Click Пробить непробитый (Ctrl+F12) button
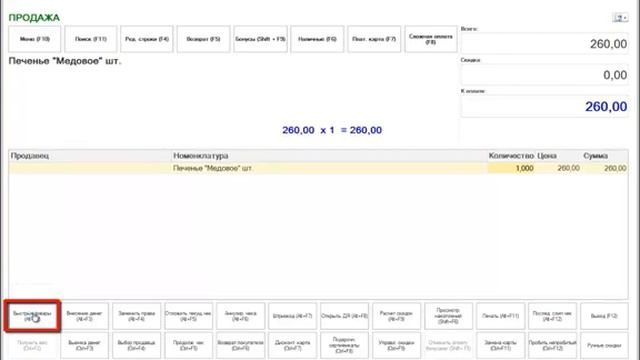Image resolution: width=640 pixels, height=360 pixels. click(552, 345)
